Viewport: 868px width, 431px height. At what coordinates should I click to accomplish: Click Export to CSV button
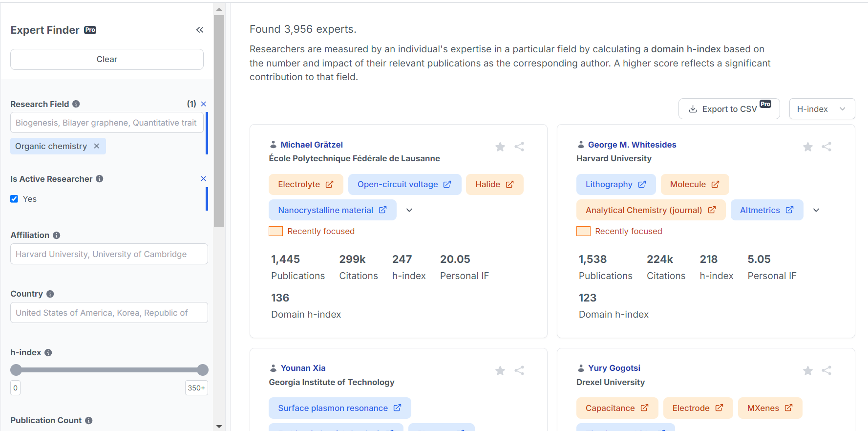click(729, 109)
